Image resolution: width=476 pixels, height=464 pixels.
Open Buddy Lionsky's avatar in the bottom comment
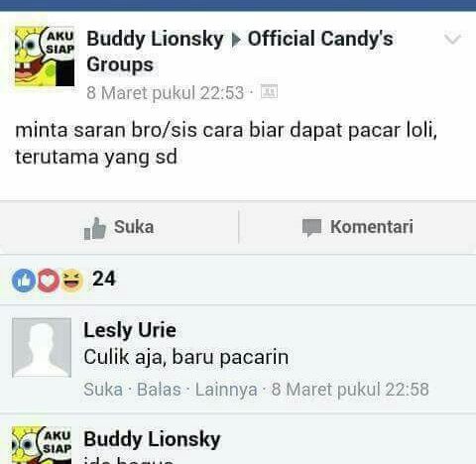coord(42,445)
